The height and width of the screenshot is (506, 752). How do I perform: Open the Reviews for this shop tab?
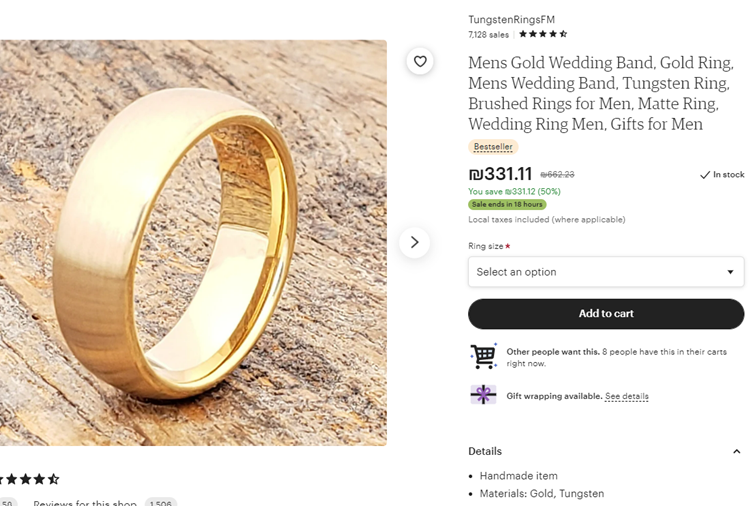[84, 503]
